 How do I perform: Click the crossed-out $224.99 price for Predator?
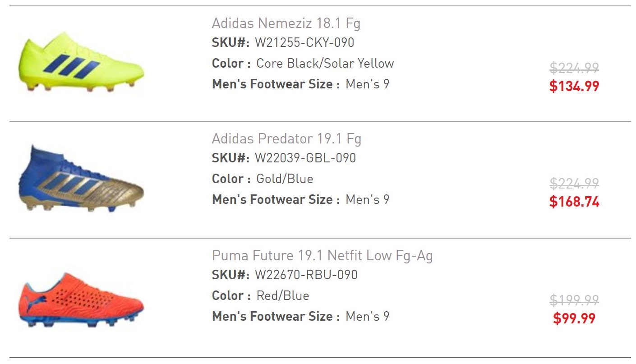point(574,184)
